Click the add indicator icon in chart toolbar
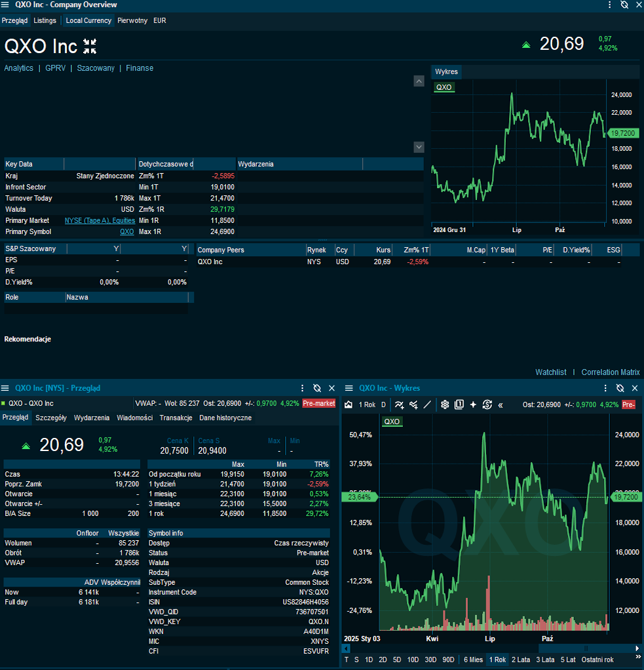Image resolution: width=644 pixels, height=670 pixels. pyautogui.click(x=399, y=404)
